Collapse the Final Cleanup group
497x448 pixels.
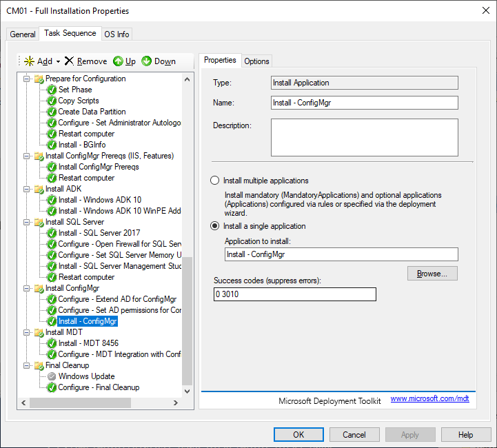coord(27,365)
